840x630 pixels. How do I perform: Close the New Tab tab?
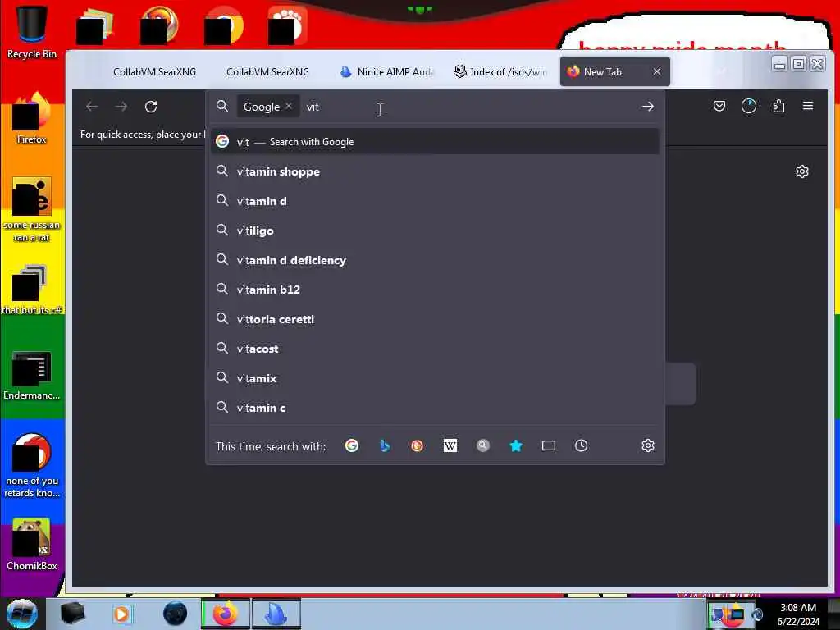[x=657, y=71]
